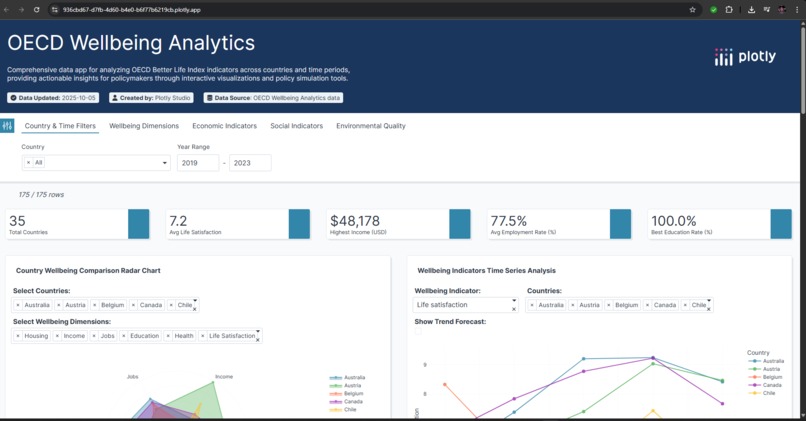Screen dimensions: 806x421
Task: Remove Health from wellbeing dimensions
Action: pyautogui.click(x=168, y=336)
